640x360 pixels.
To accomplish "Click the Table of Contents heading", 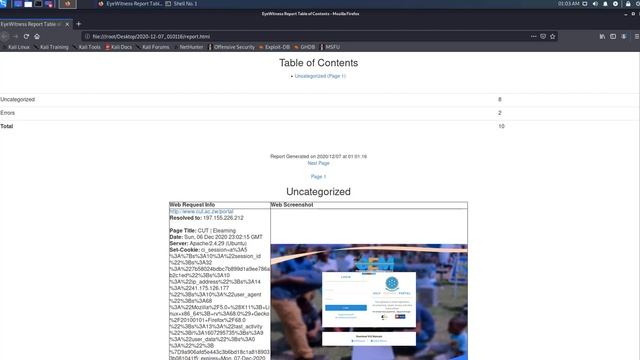I will (318, 63).
